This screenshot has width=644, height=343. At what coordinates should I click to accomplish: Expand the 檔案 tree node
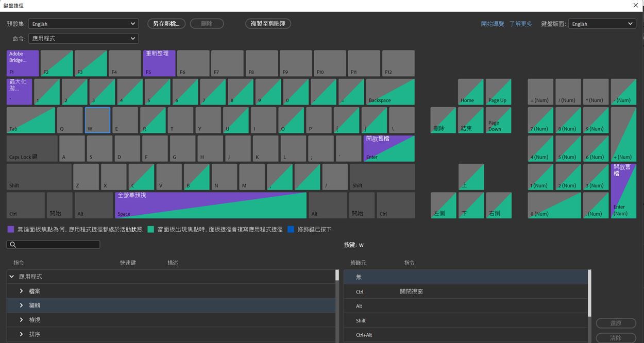(x=22, y=291)
